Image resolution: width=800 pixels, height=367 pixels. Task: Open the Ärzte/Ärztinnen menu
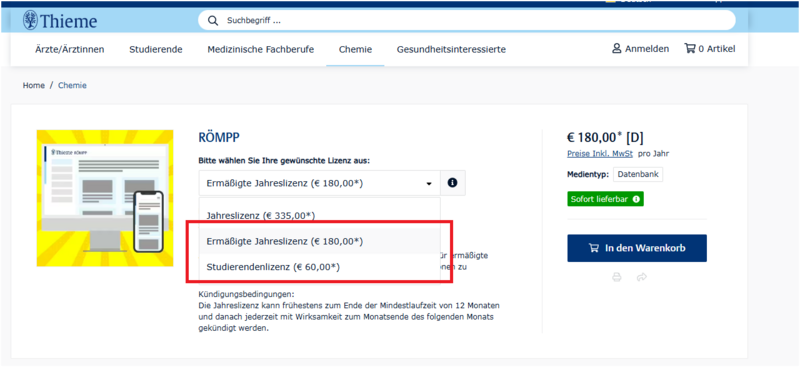tap(70, 50)
